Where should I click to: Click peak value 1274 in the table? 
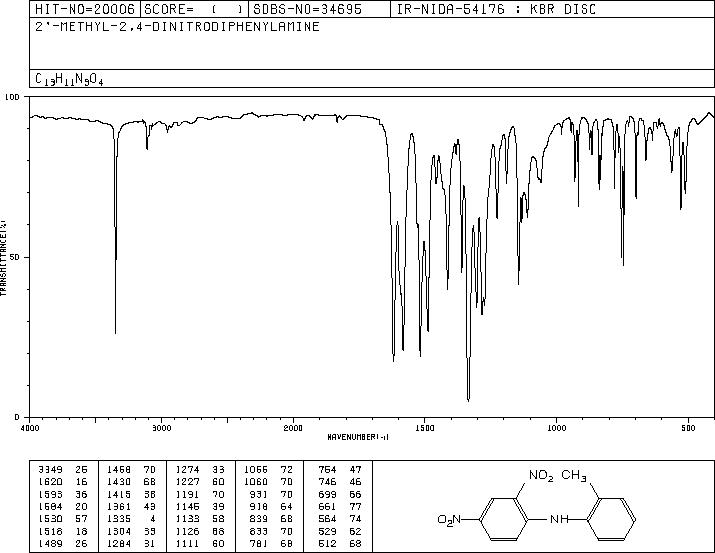click(187, 469)
